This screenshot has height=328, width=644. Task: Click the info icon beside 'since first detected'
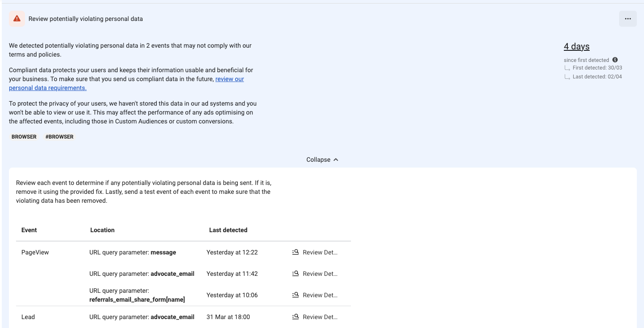(615, 60)
